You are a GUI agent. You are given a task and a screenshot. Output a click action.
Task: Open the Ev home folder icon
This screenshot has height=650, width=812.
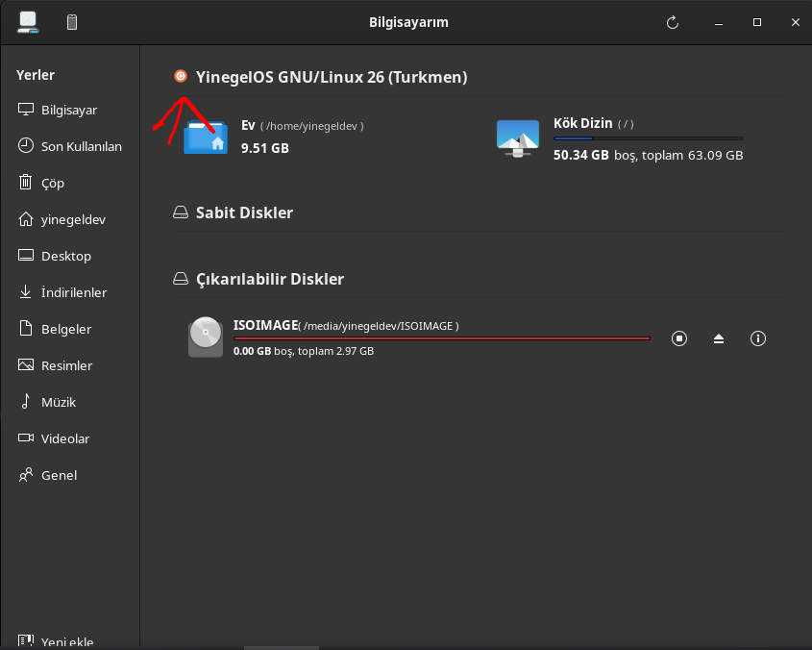point(206,137)
